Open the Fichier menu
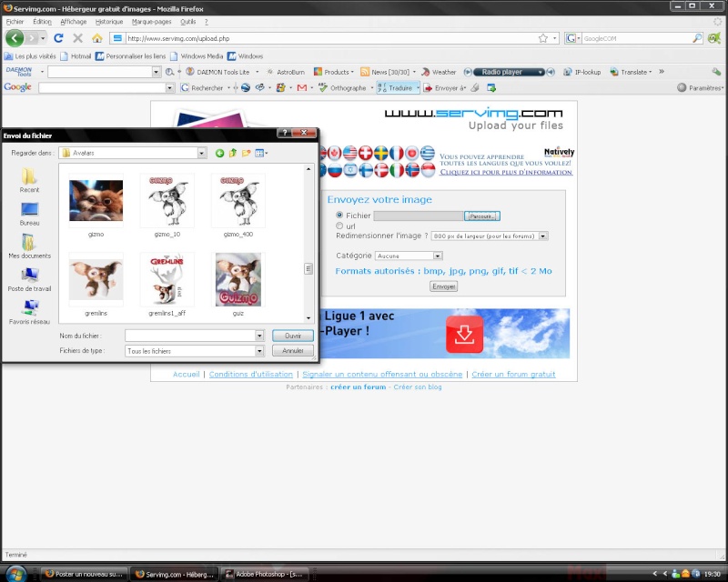This screenshot has height=582, width=728. pos(15,22)
